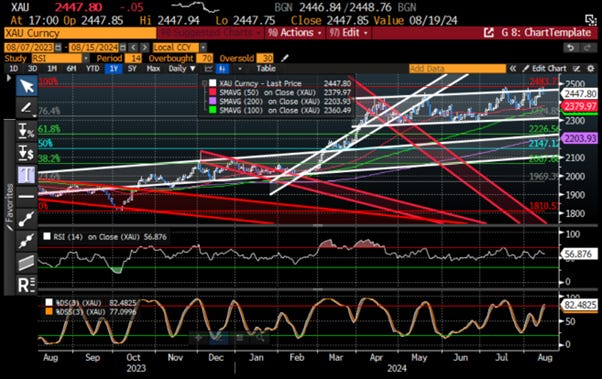Click the 08/07/2023 start date field
Viewport: 602px width, 379px height.
point(29,48)
